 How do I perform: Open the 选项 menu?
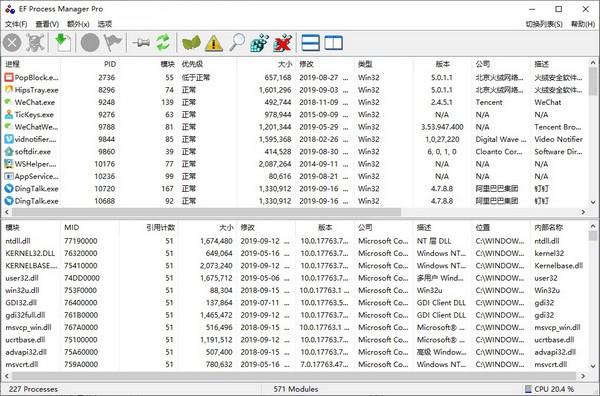[x=104, y=24]
